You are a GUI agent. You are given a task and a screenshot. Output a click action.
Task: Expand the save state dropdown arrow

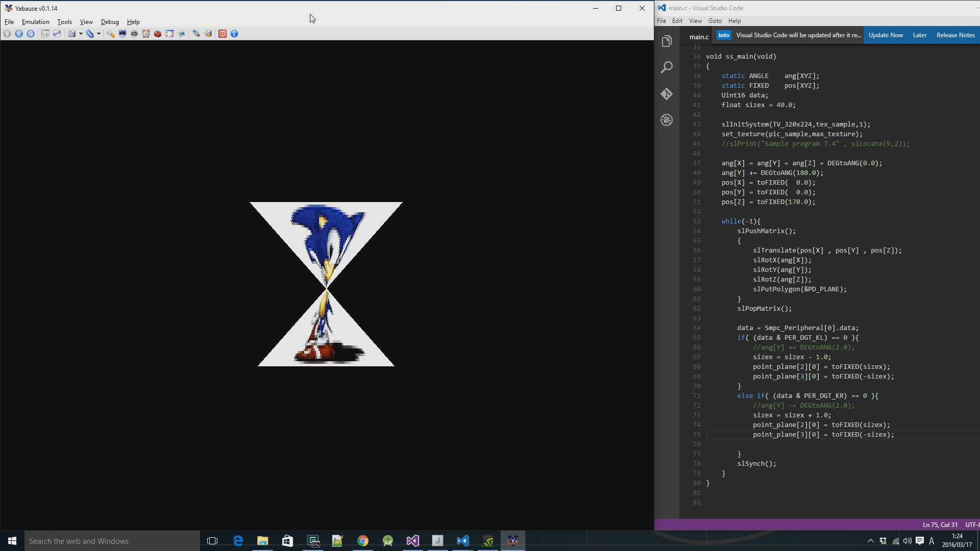coord(81,34)
